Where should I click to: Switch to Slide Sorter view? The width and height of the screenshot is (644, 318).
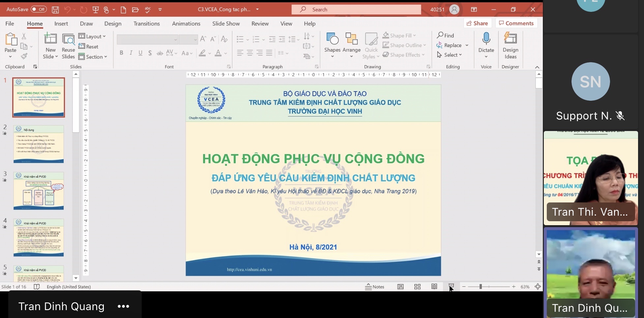tap(417, 287)
